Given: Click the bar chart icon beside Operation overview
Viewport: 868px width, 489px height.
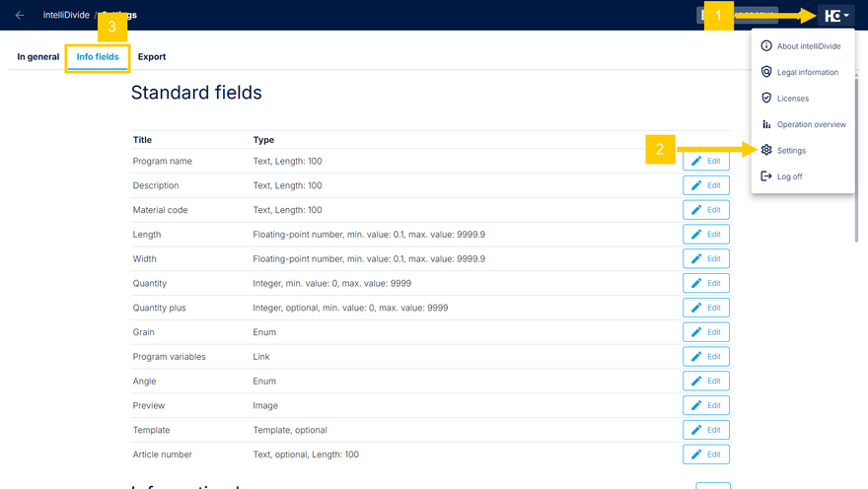Looking at the screenshot, I should coord(766,124).
